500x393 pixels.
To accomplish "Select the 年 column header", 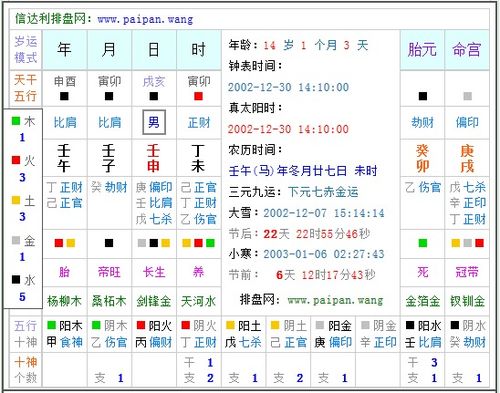I will click(64, 50).
